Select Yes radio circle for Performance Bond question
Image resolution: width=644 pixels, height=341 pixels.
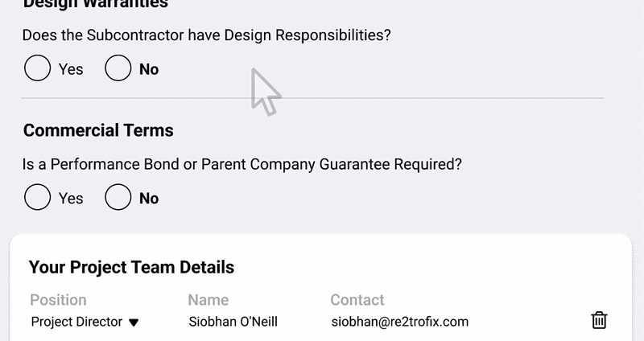coord(37,197)
